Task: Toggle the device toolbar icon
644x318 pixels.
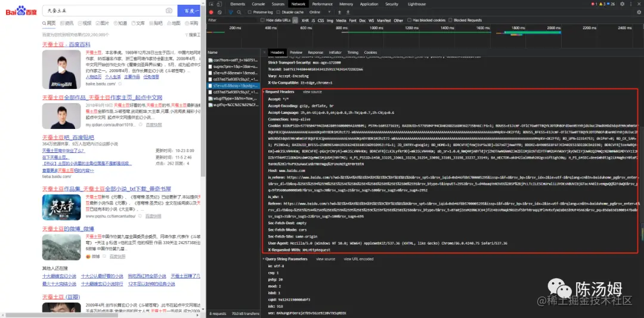Action: pyautogui.click(x=219, y=4)
